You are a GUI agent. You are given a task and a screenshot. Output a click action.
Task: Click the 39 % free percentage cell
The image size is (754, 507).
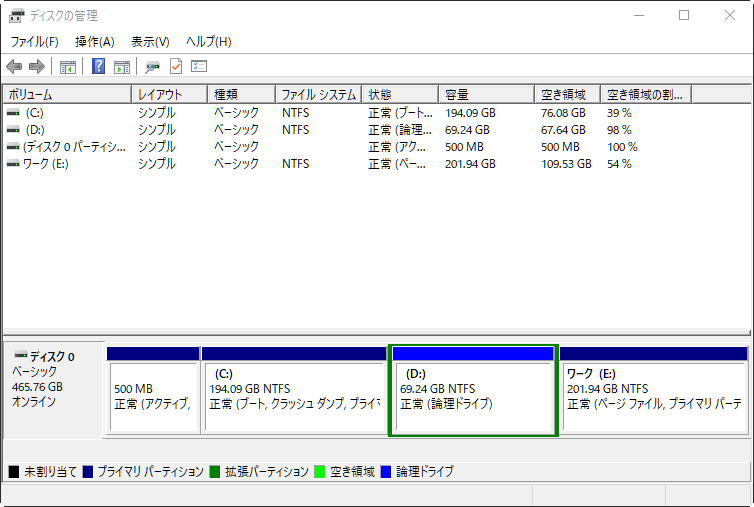(x=619, y=113)
